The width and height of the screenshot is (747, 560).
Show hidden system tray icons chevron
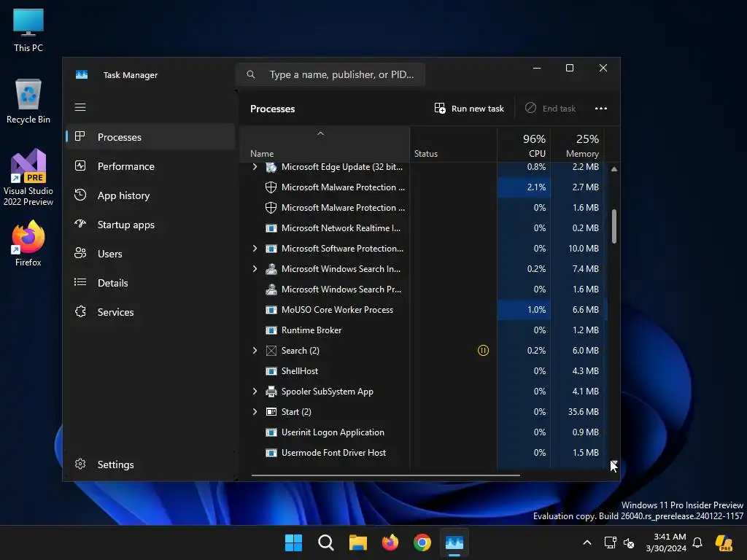587,542
